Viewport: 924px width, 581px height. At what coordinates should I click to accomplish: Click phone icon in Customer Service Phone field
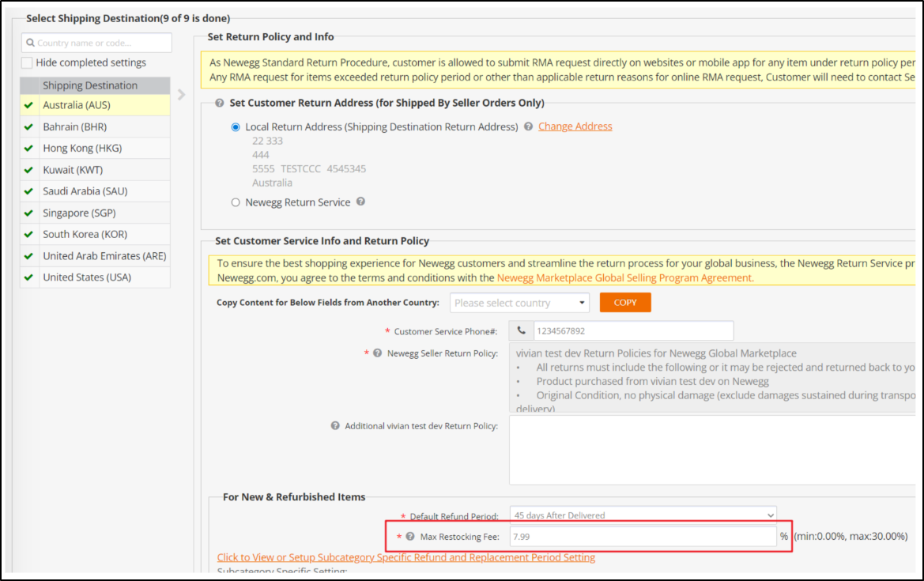521,331
